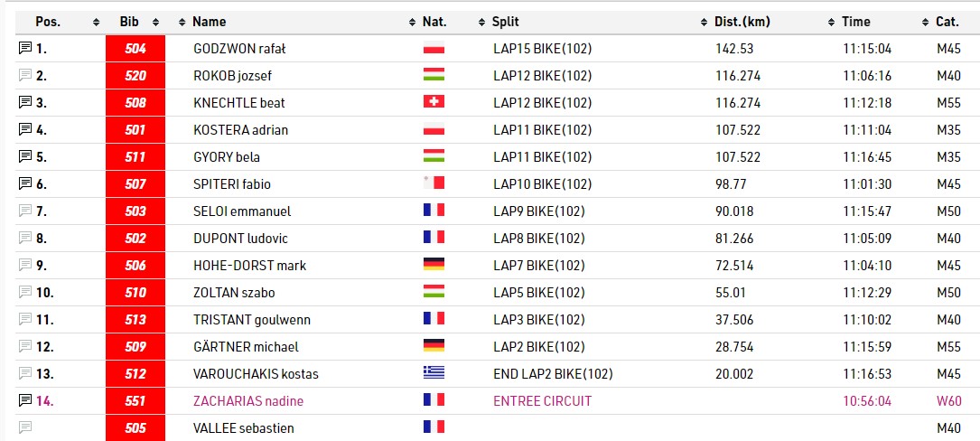Click the German flag for HOHE-DORST mark
This screenshot has height=441, width=980.
pyautogui.click(x=434, y=266)
